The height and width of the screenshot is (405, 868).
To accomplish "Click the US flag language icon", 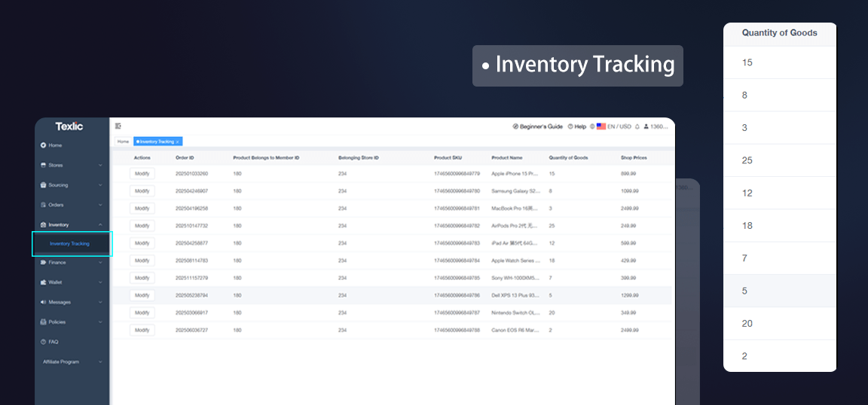I will (x=601, y=126).
